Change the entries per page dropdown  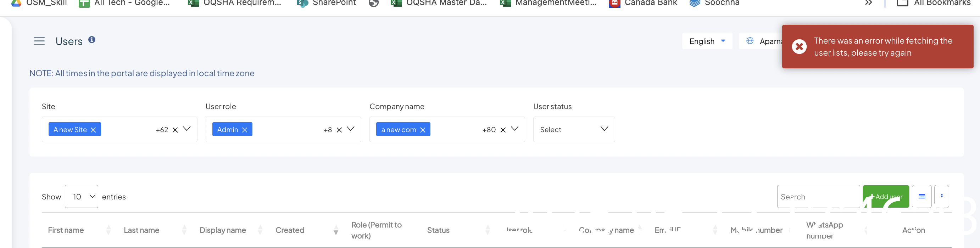point(82,197)
